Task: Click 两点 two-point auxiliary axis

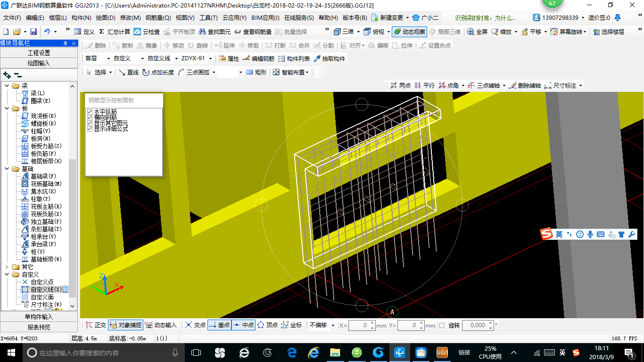Action: pos(400,85)
